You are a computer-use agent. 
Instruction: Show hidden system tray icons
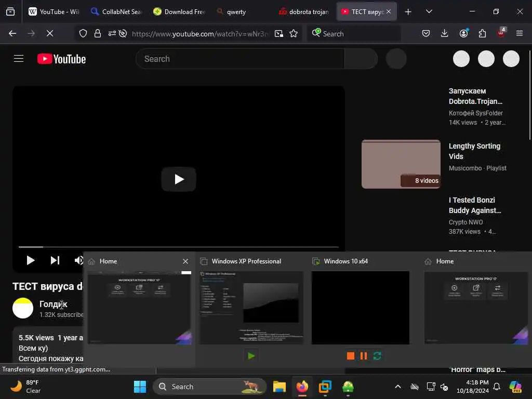coord(398,387)
